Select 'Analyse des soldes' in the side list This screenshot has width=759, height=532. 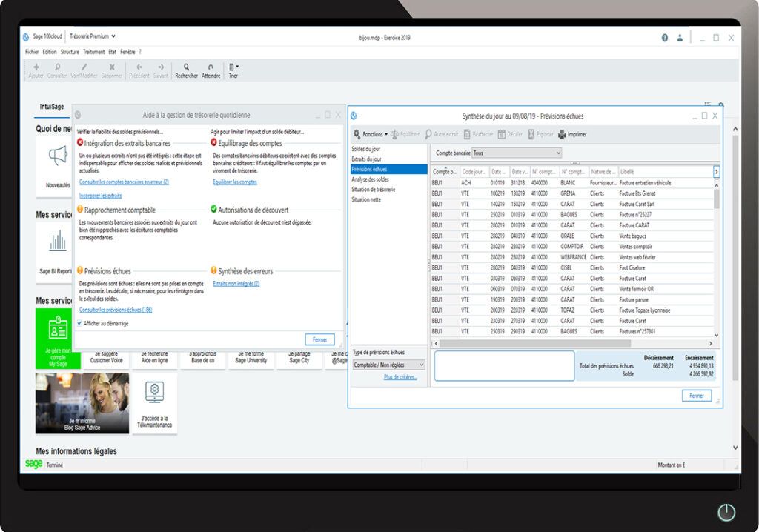[372, 179]
